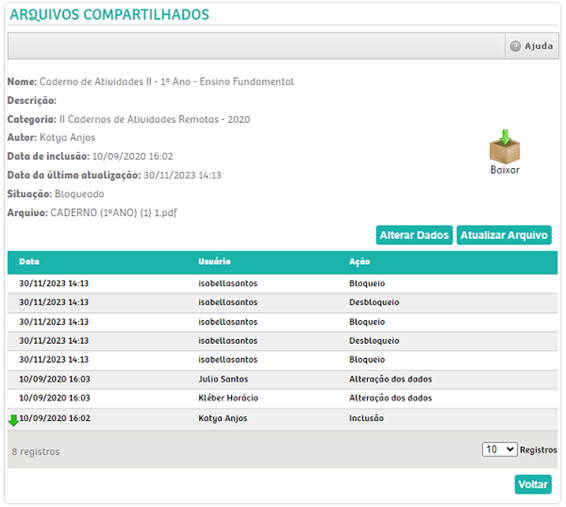Click the Atualizar Arquivo button
566x507 pixels.
click(x=504, y=235)
